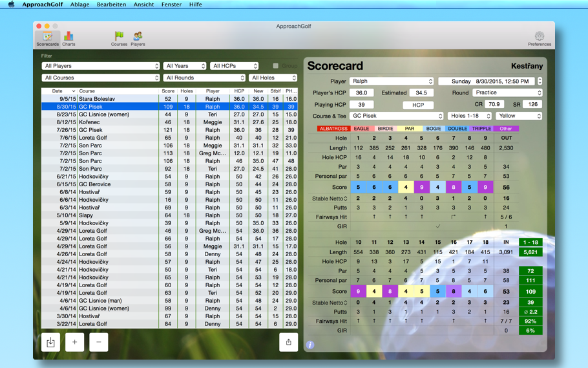
Task: Open the Ansicht menu
Action: (143, 5)
